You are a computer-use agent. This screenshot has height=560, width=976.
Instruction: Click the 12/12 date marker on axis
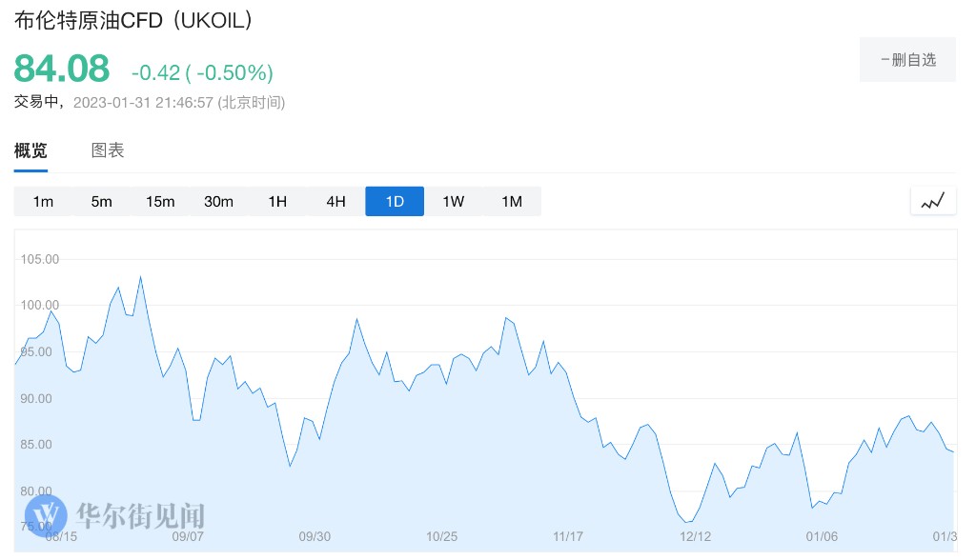pos(696,536)
